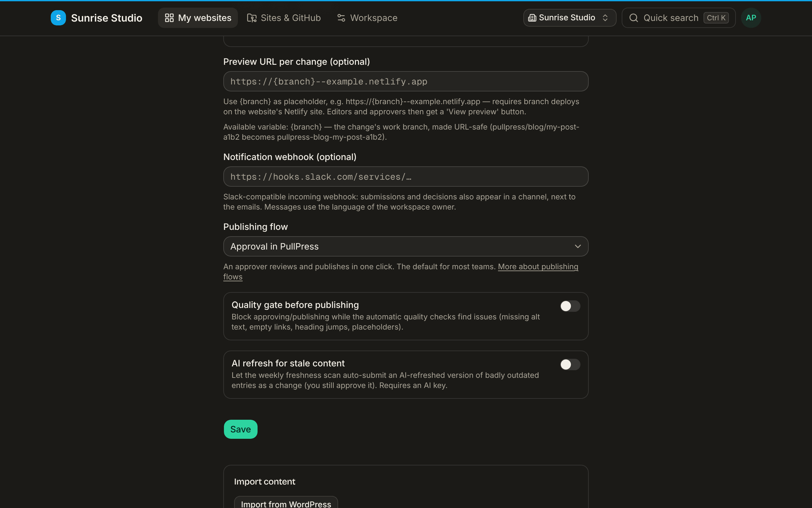Click the up-down chevron in workspace switcher
Image resolution: width=812 pixels, height=508 pixels.
(605, 18)
